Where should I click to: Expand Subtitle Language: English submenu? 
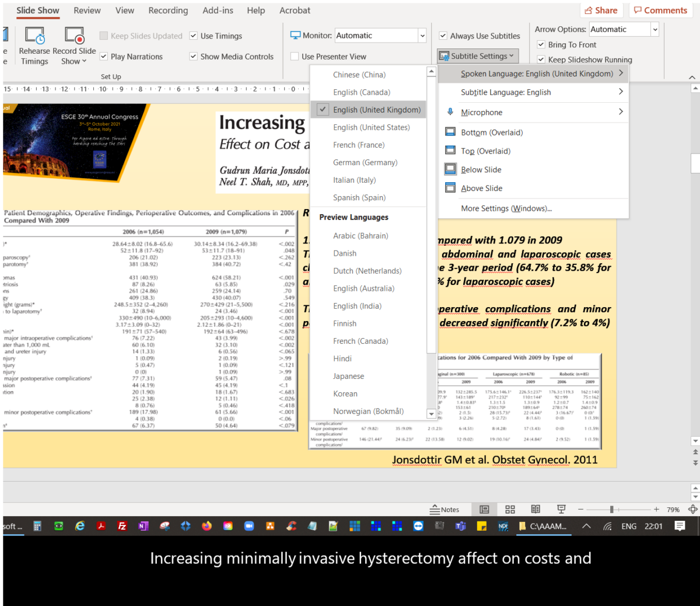tap(533, 92)
